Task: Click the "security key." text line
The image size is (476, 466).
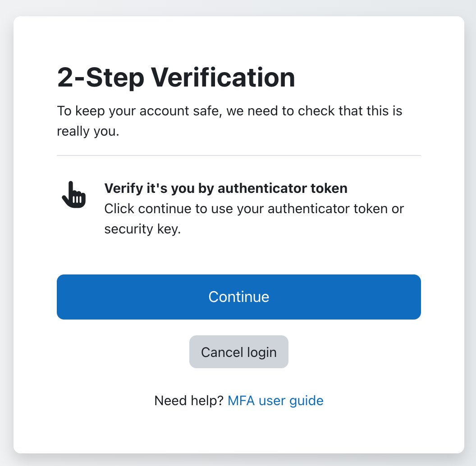Action: (143, 229)
